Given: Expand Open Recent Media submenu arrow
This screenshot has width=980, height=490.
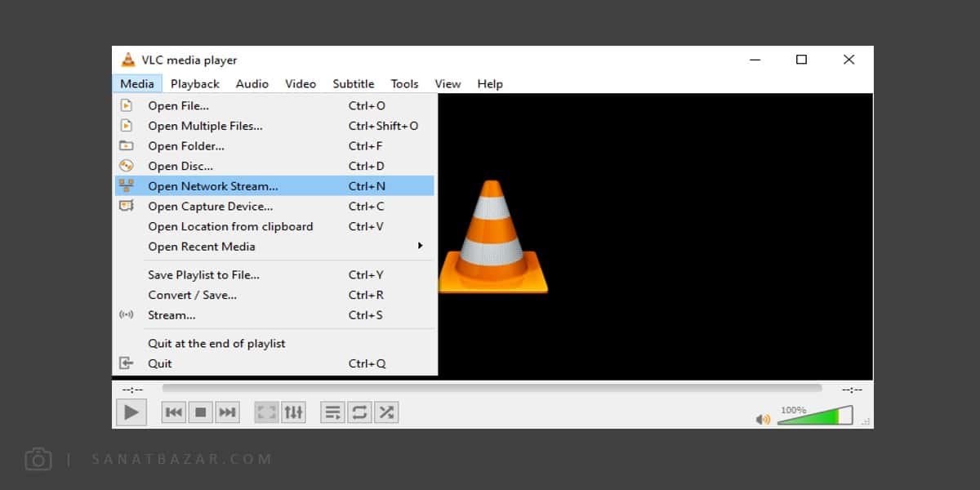Looking at the screenshot, I should click(421, 246).
